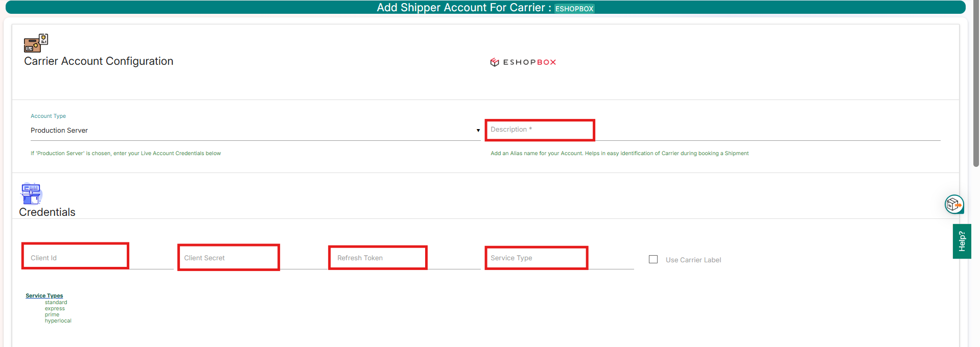
Task: Click the Carrier Account Configuration package icon
Action: tap(36, 43)
